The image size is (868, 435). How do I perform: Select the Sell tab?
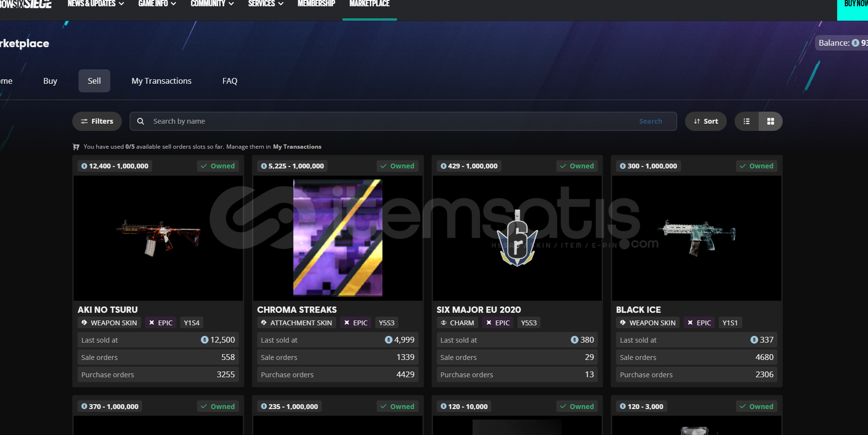94,81
